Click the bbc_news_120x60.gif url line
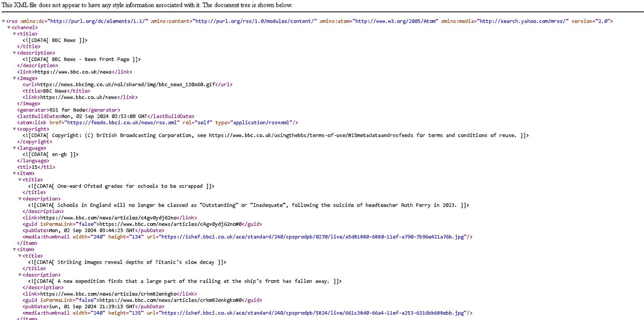This screenshot has height=320, width=644. click(127, 84)
